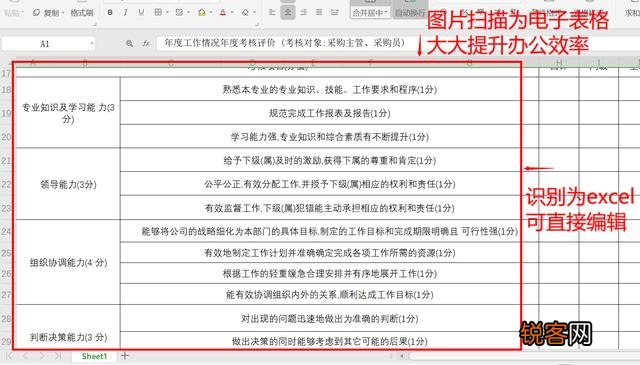This screenshot has width=640, height=365.
Task: Expand the cell style dropdown arrow
Action: click(189, 13)
